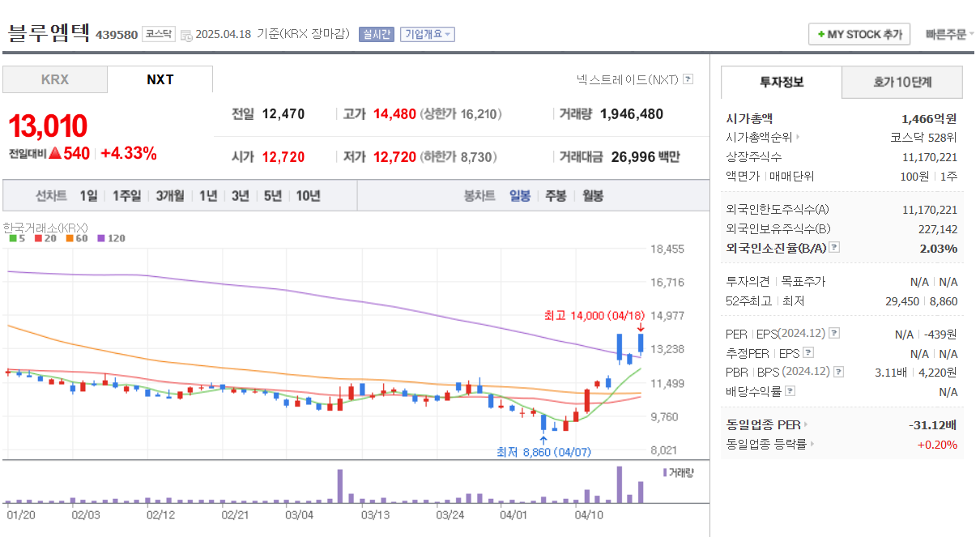Click 거래량 value 1,946,480

pyautogui.click(x=632, y=114)
